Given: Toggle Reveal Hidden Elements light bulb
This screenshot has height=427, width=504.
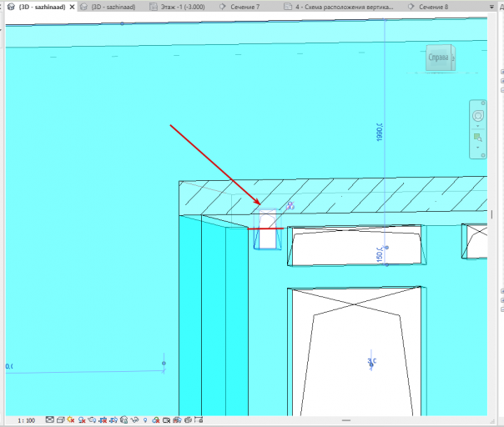Looking at the screenshot, I should (x=145, y=420).
